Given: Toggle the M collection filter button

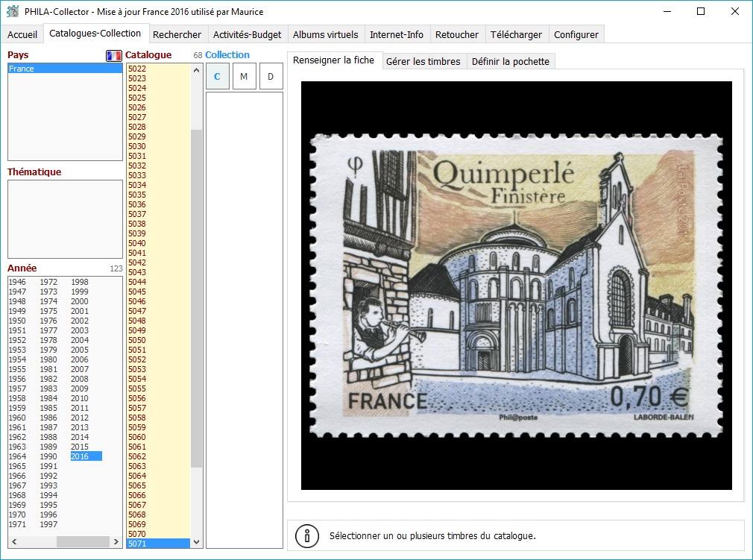Looking at the screenshot, I should [x=244, y=76].
